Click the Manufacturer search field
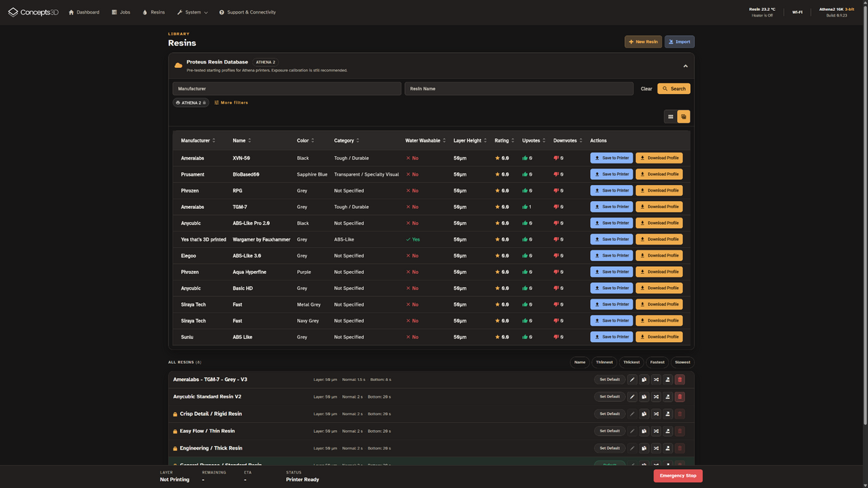The width and height of the screenshot is (868, 488). coord(286,89)
